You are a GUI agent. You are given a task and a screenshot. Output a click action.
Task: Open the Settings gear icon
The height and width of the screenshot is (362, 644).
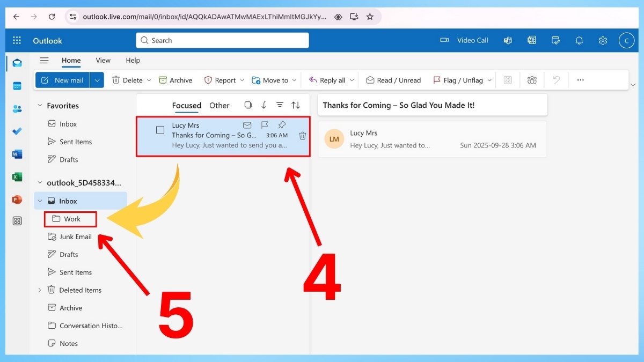pos(603,41)
